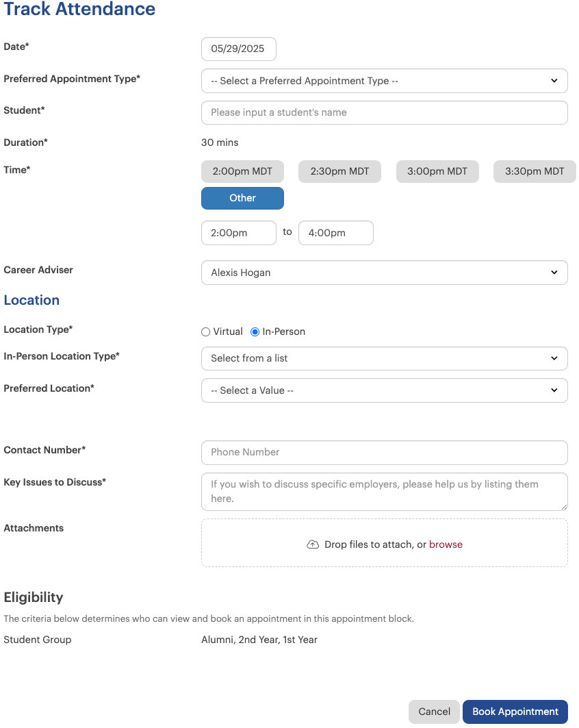Screen dimensions: 579x728
Task: Focus the Phone Number contact field
Action: tap(384, 453)
